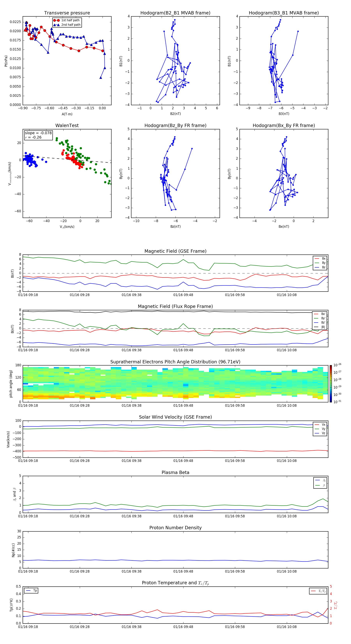The width and height of the screenshot is (351, 644).
Task: Click the 'Hodogram(Bz_By FR frame)' title
Action: tap(175, 125)
